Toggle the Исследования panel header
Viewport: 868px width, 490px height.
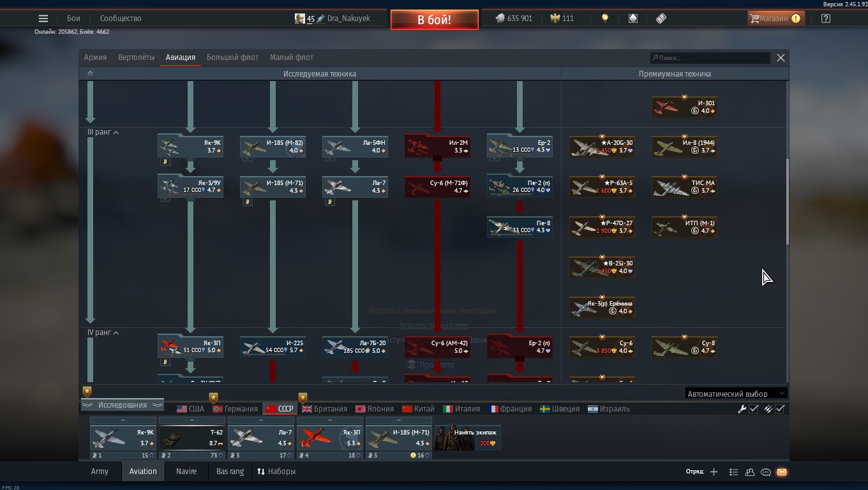pyautogui.click(x=122, y=405)
